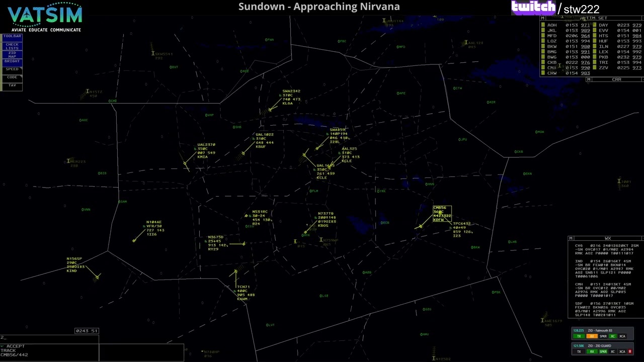The height and width of the screenshot is (362, 644).
Task: Open the BRIGHT brightness control menu
Action: [12, 61]
